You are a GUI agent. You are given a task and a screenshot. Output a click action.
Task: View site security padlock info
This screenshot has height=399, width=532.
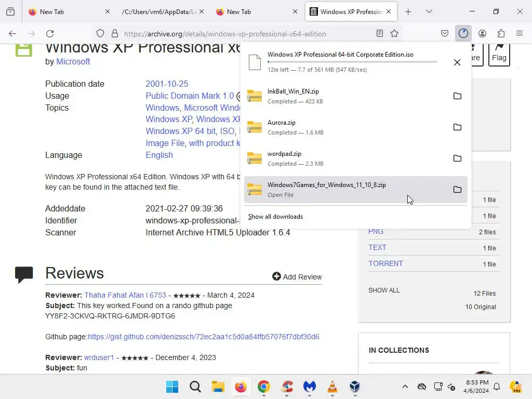[x=115, y=34]
